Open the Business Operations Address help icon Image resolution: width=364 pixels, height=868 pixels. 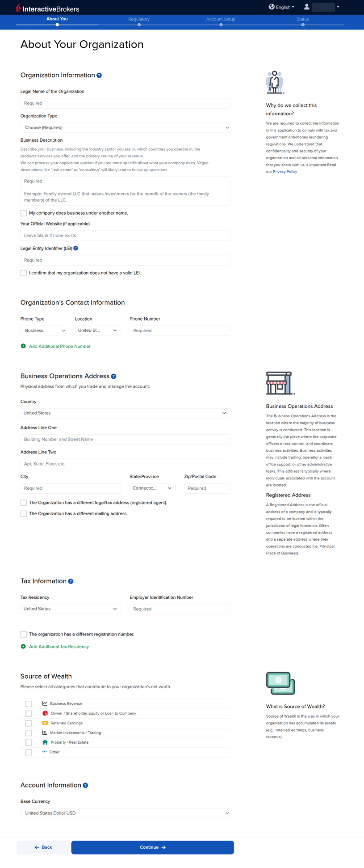tap(113, 377)
